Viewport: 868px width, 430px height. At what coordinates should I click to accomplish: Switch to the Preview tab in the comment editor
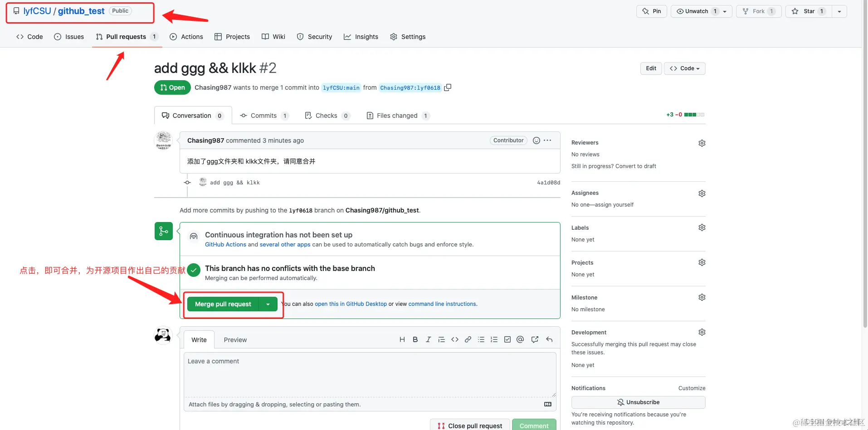(x=235, y=340)
